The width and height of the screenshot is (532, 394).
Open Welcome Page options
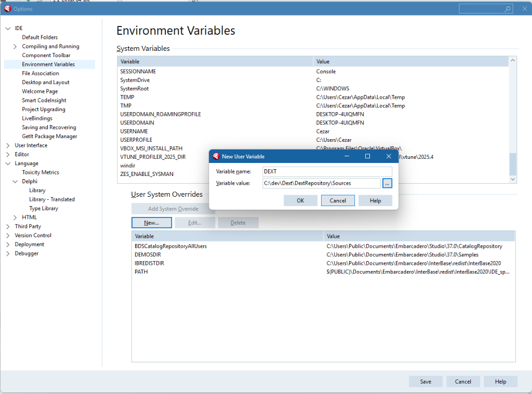[x=39, y=91]
